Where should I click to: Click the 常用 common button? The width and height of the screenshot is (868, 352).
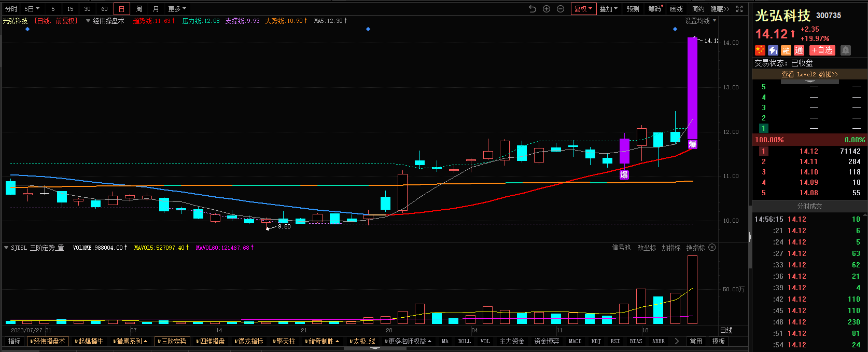pos(696,341)
